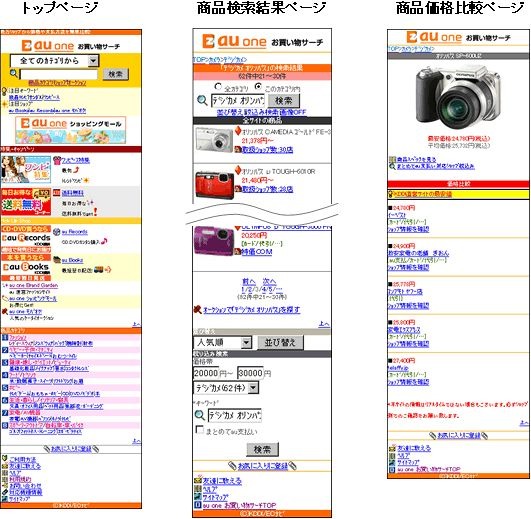Tick the まとめてau支払い checkbox
Image resolution: width=531 pixels, height=519 pixels.
coord(200,430)
